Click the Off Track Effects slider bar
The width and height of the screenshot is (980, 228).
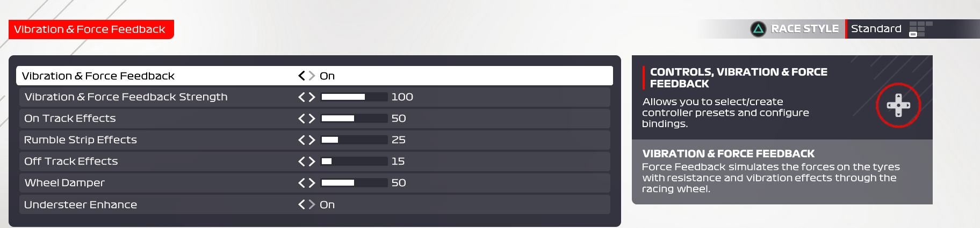354,161
